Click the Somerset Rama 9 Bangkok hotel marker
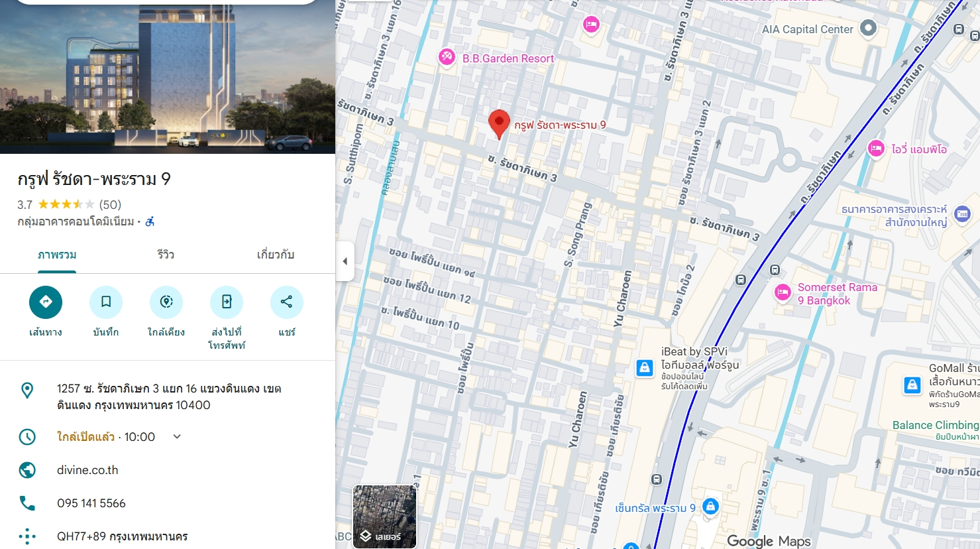The width and height of the screenshot is (980, 549). (783, 292)
